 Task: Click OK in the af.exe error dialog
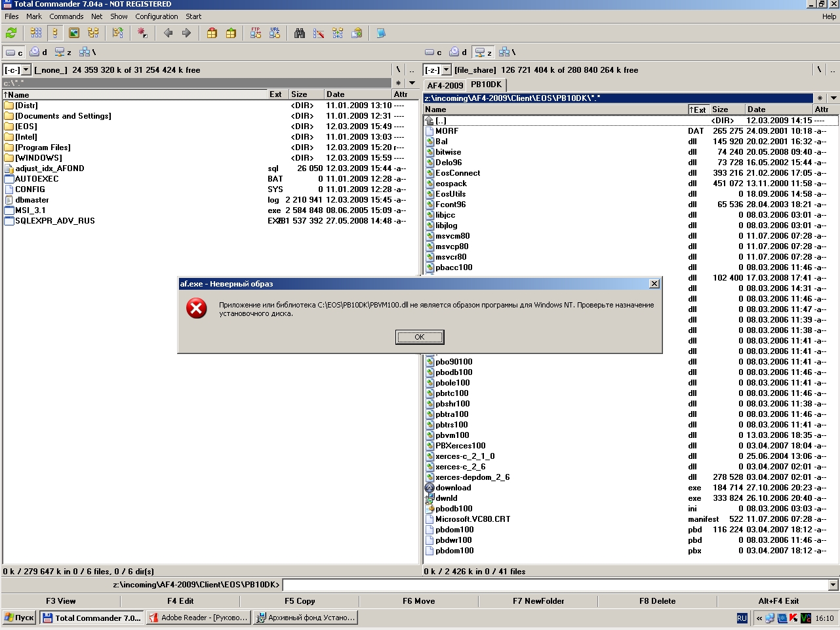[420, 337]
